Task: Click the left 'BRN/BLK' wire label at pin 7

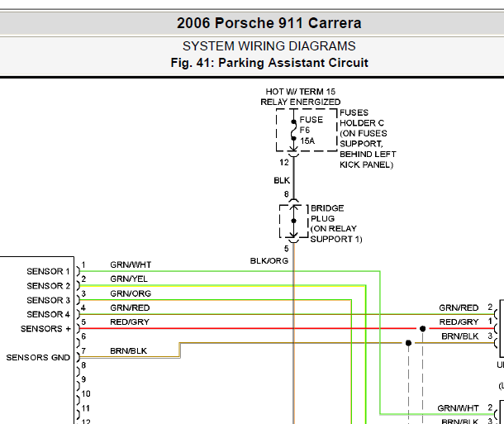Action: click(129, 350)
